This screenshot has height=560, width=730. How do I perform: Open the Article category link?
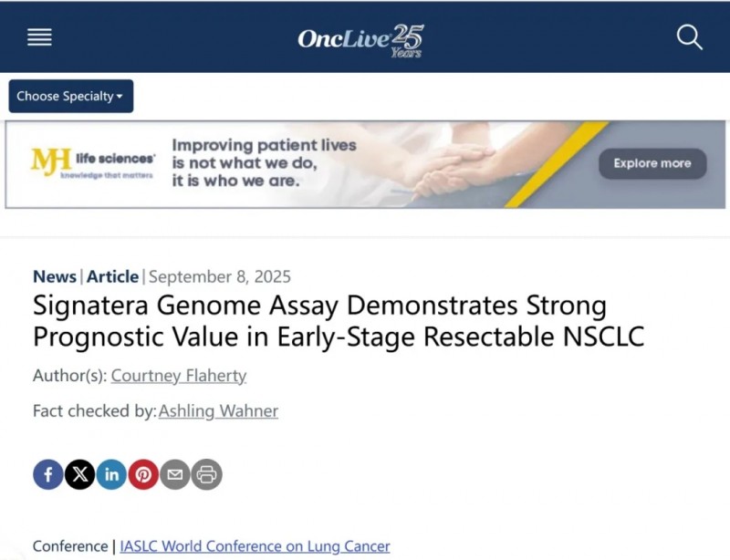pos(112,276)
